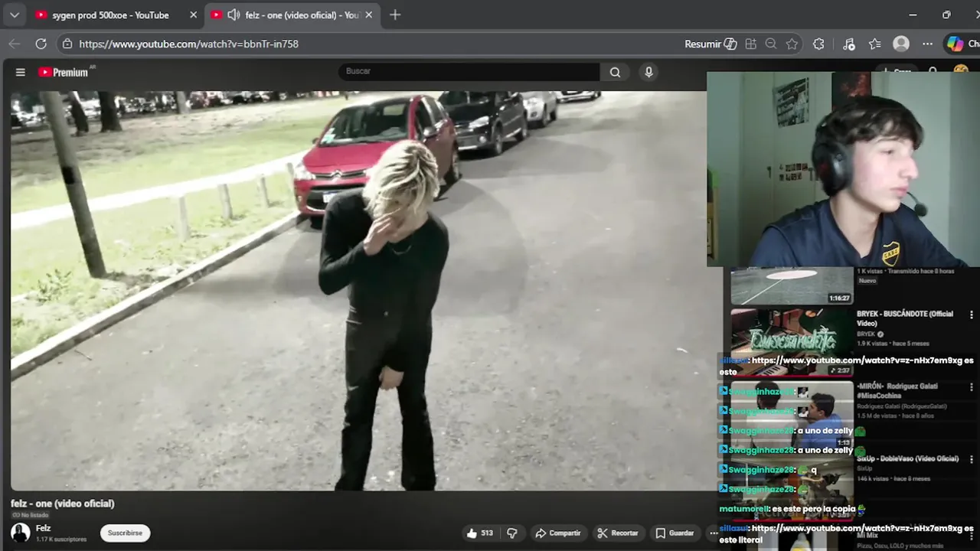Add page to favorites star
Screen dimensions: 980x551
click(792, 44)
